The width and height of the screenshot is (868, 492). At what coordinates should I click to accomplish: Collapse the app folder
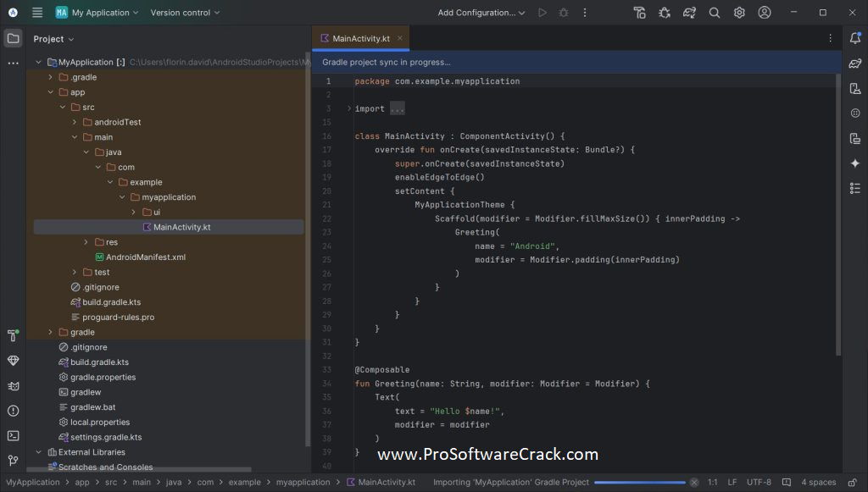[x=50, y=92]
